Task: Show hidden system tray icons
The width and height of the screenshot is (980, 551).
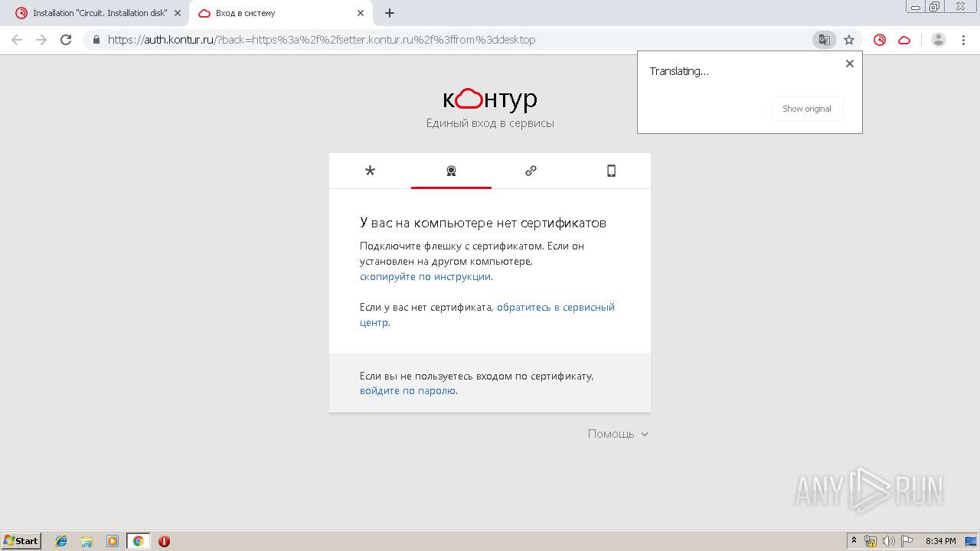Action: (x=854, y=541)
